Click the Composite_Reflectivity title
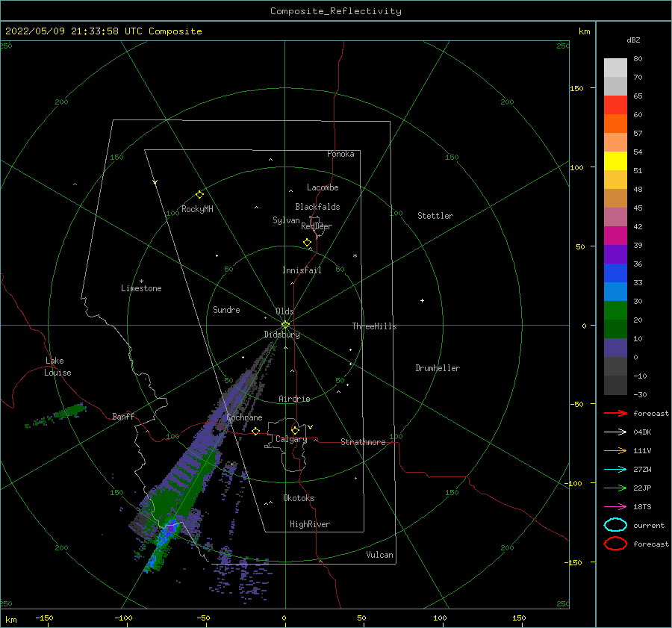This screenshot has width=672, height=628. pos(335,11)
